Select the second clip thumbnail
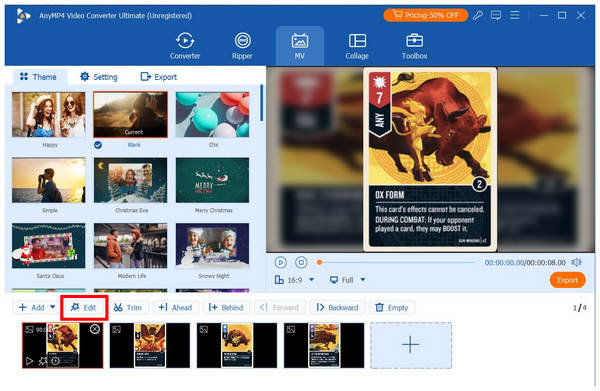Image resolution: width=600 pixels, height=391 pixels. pyautogui.click(x=150, y=345)
